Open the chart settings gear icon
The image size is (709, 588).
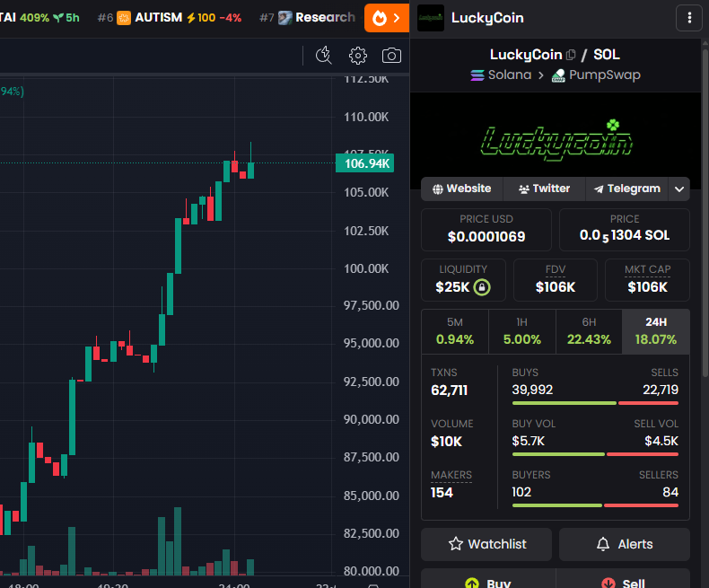pyautogui.click(x=358, y=56)
